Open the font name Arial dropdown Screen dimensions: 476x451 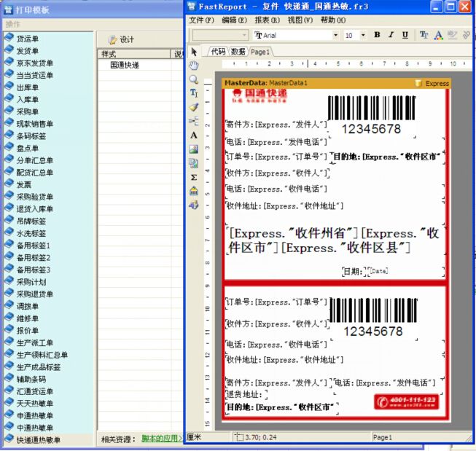pos(335,35)
